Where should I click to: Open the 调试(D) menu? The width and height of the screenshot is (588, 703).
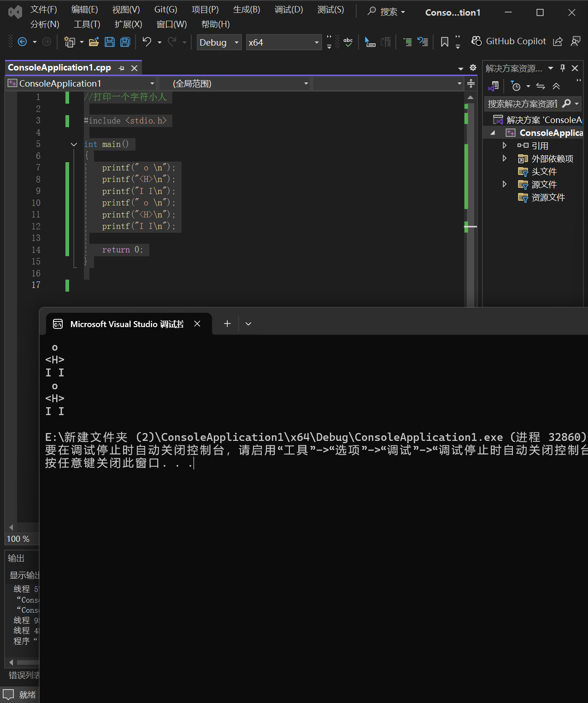(289, 10)
